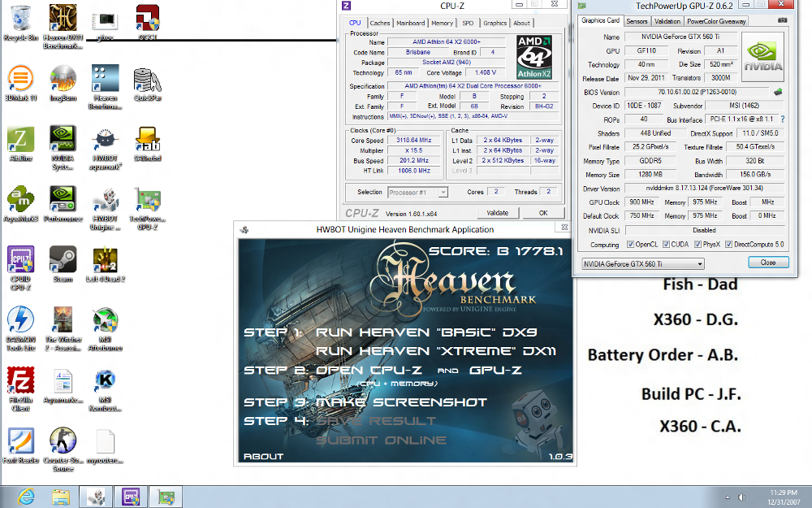The image size is (812, 508).
Task: Open Steam desktop icon
Action: coord(63,264)
